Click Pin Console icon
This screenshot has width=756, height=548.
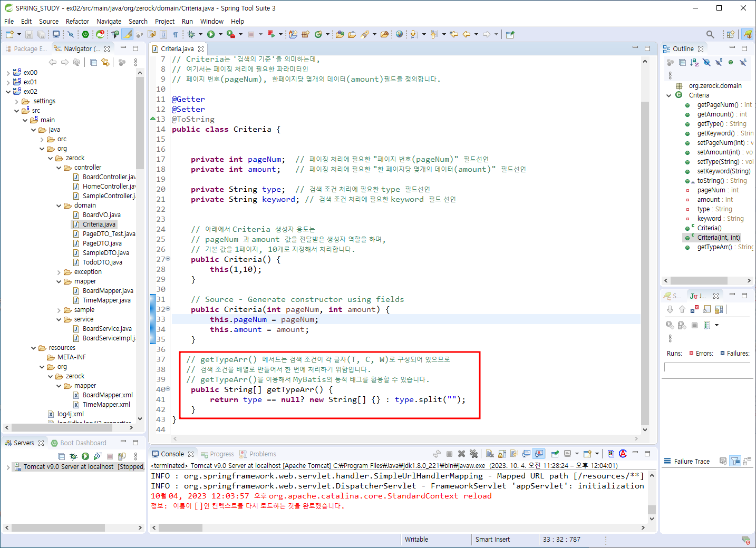[x=555, y=454]
